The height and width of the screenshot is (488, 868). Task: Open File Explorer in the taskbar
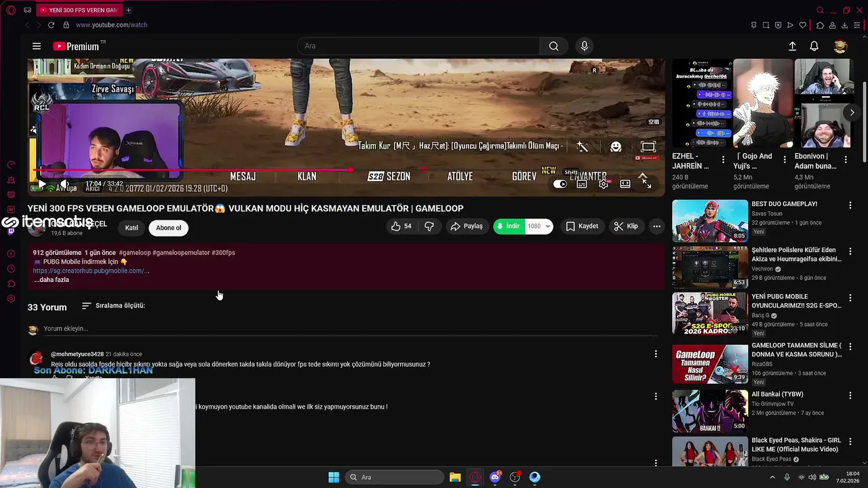[x=455, y=477]
